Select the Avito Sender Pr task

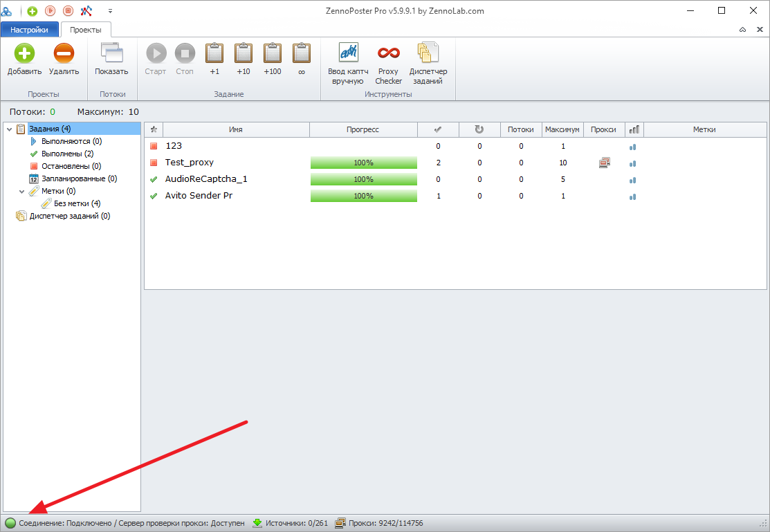tap(455, 196)
